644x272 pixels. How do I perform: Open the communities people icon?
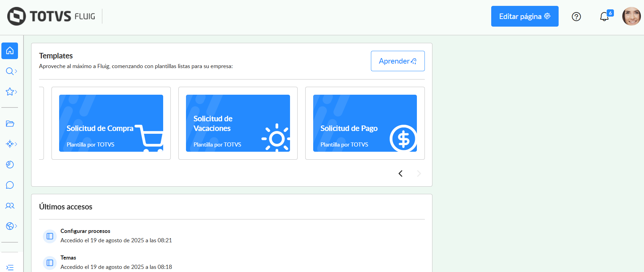[x=10, y=206]
